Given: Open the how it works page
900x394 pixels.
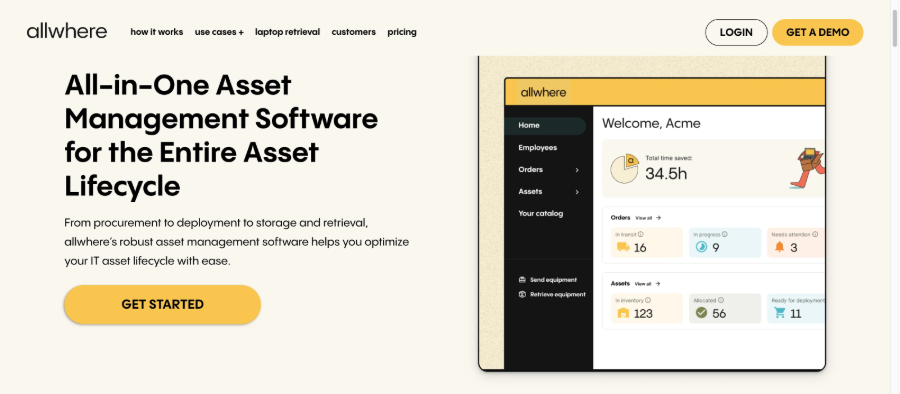Looking at the screenshot, I should pos(157,32).
